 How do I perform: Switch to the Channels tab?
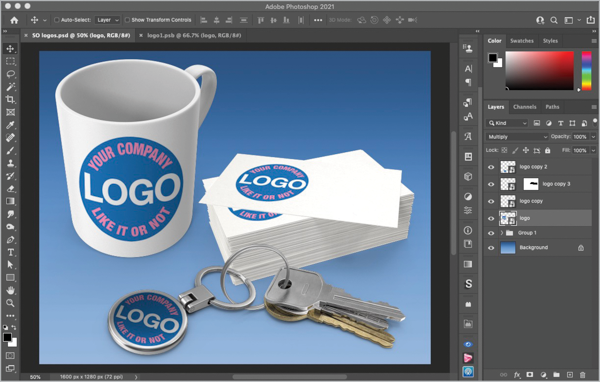[x=525, y=107]
